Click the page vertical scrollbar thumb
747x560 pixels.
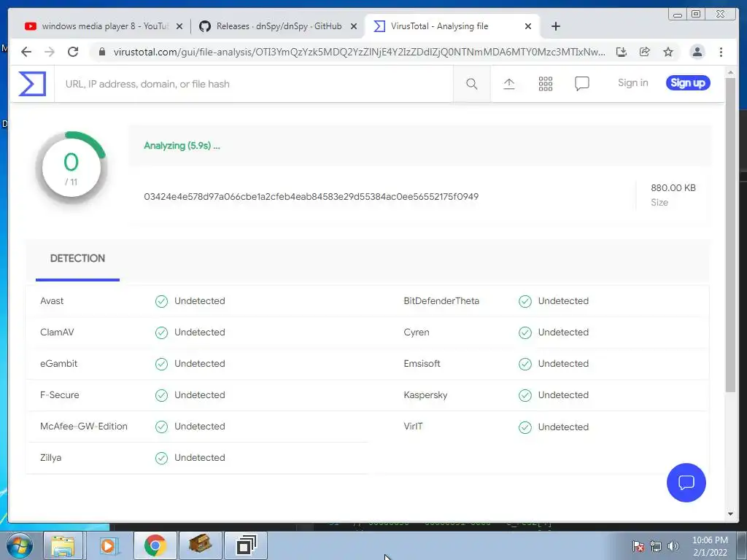tap(729, 236)
